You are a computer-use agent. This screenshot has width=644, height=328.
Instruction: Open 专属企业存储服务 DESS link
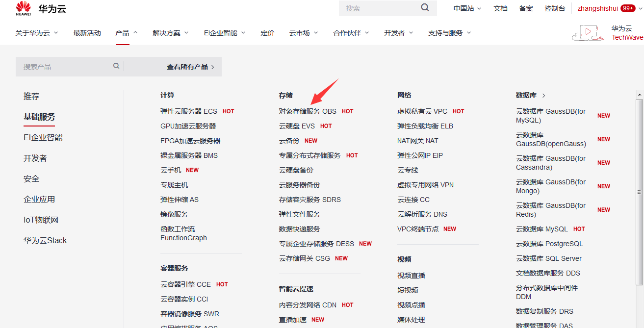316,244
